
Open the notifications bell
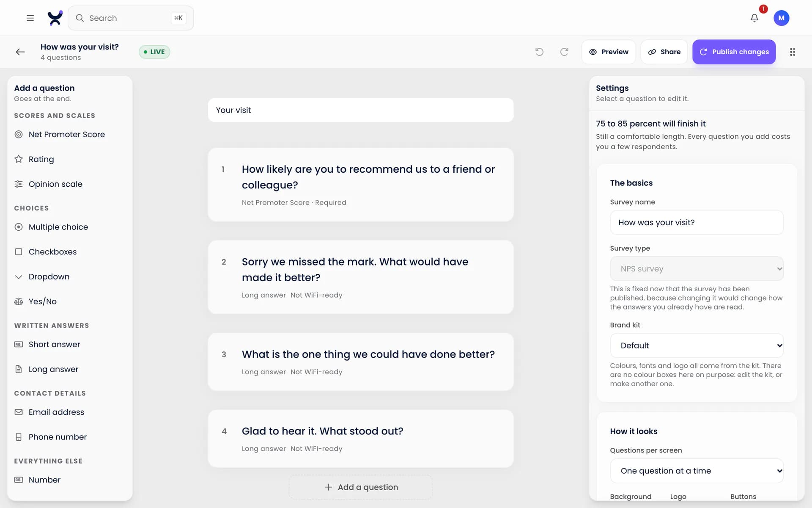[x=754, y=18]
